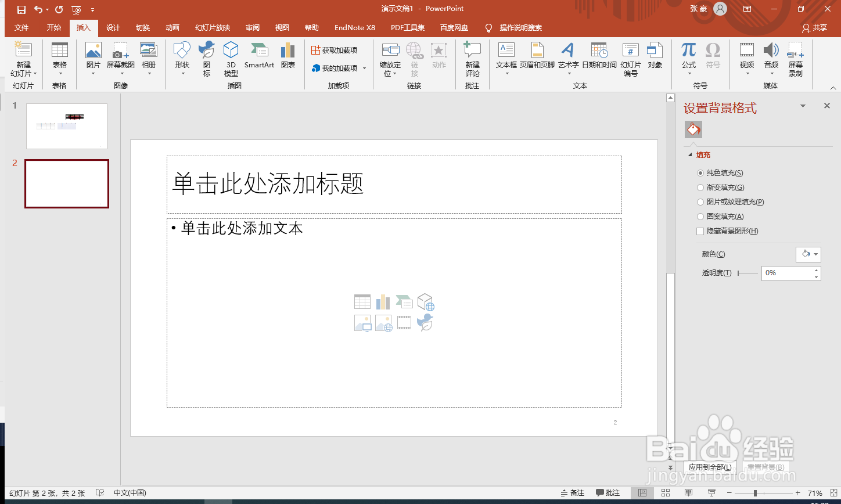The image size is (841, 504).
Task: Switch to the 动画 tab
Action: (x=172, y=28)
